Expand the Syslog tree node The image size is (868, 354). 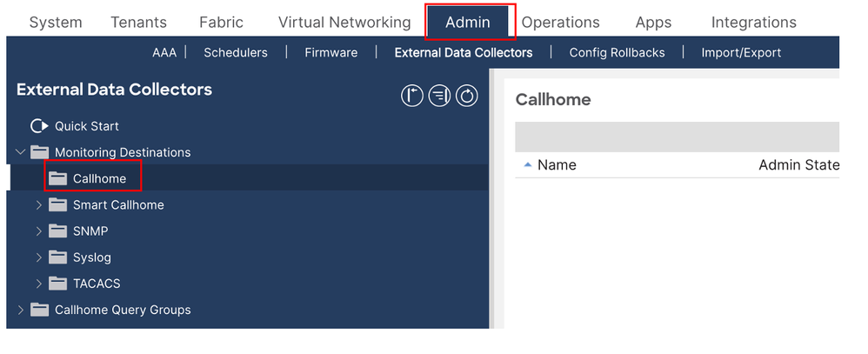(39, 257)
